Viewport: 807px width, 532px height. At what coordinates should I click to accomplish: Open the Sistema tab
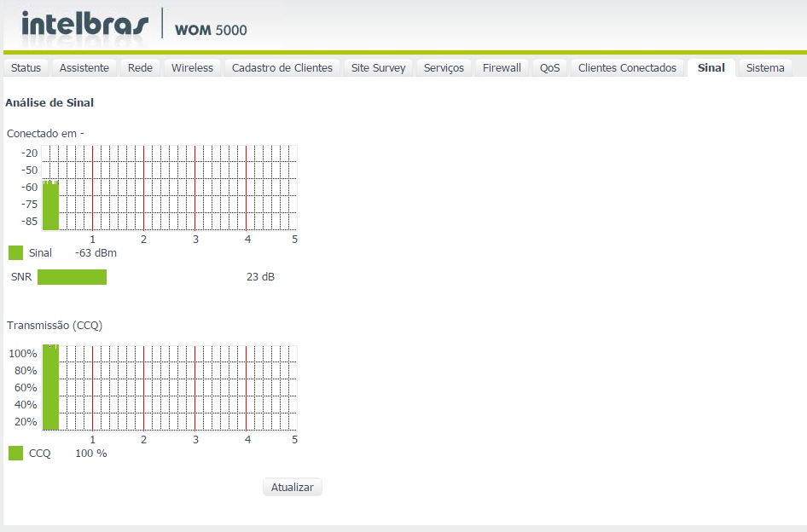point(765,68)
